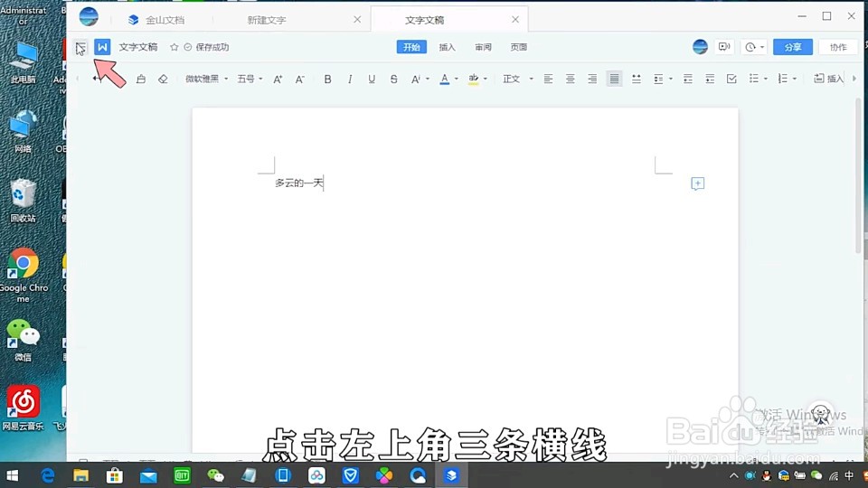The image size is (868, 488).
Task: Select justified alignment
Action: (x=615, y=80)
